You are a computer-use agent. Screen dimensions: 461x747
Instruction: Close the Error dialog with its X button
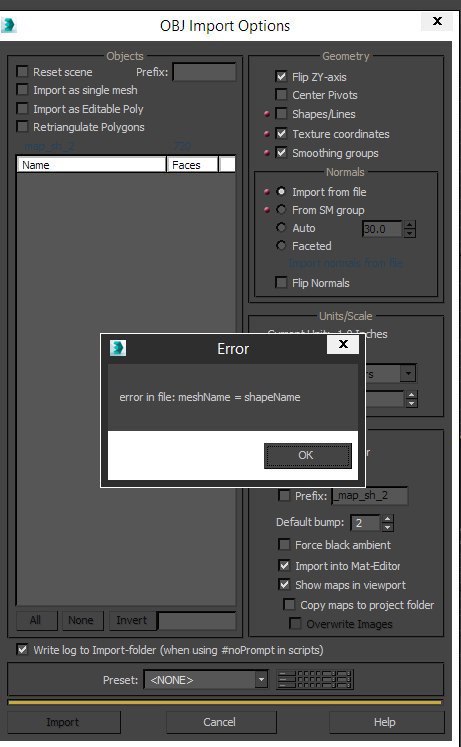click(x=343, y=344)
